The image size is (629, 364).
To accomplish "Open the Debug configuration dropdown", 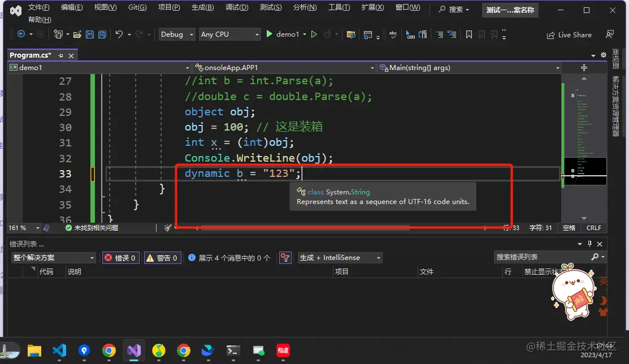I will coord(176,34).
